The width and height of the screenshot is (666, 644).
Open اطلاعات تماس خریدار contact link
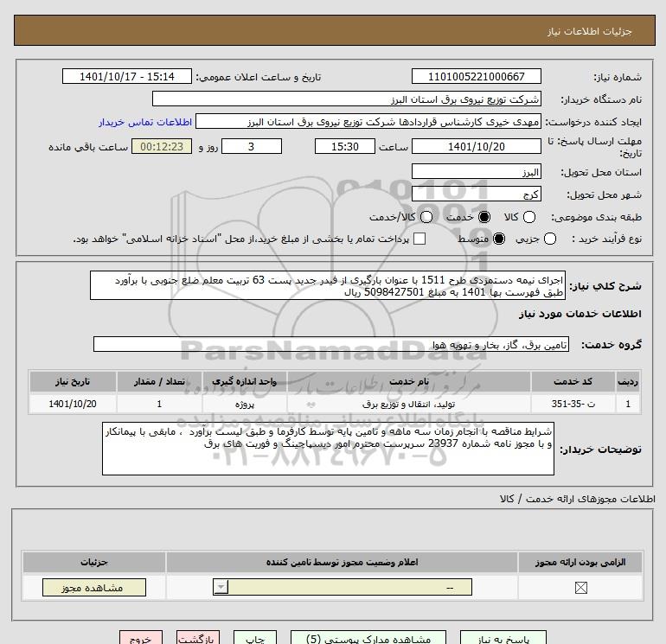145,122
